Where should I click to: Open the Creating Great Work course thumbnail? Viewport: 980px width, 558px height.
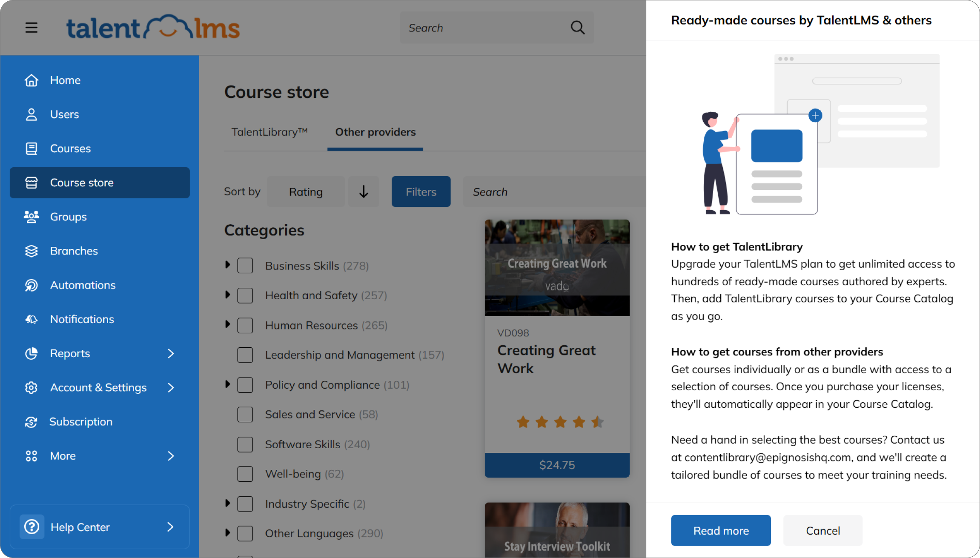point(557,268)
